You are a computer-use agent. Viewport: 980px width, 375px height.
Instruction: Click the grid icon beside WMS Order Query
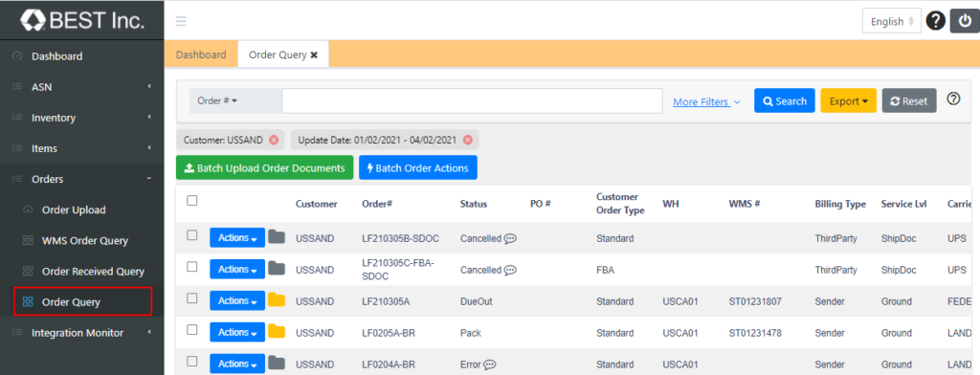click(28, 241)
